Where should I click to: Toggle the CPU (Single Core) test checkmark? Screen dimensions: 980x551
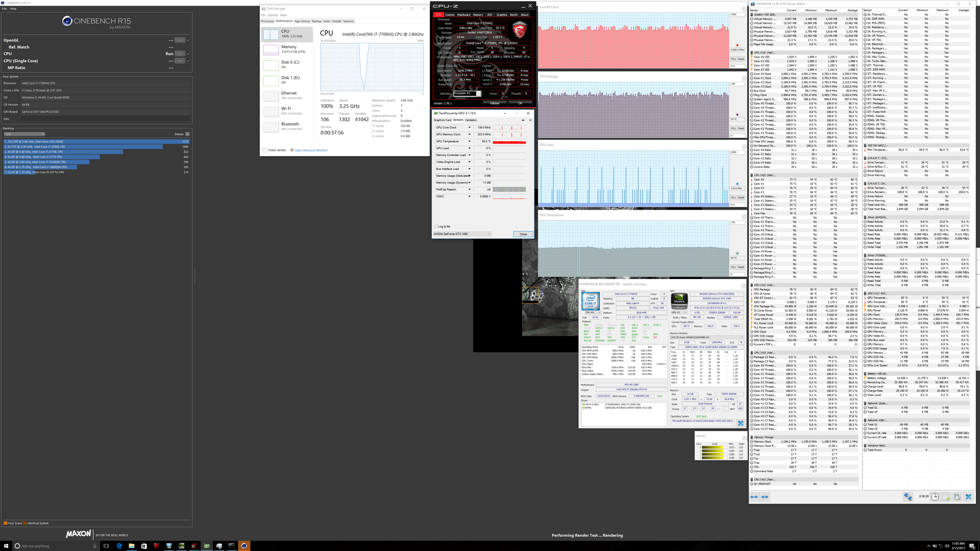(x=188, y=61)
